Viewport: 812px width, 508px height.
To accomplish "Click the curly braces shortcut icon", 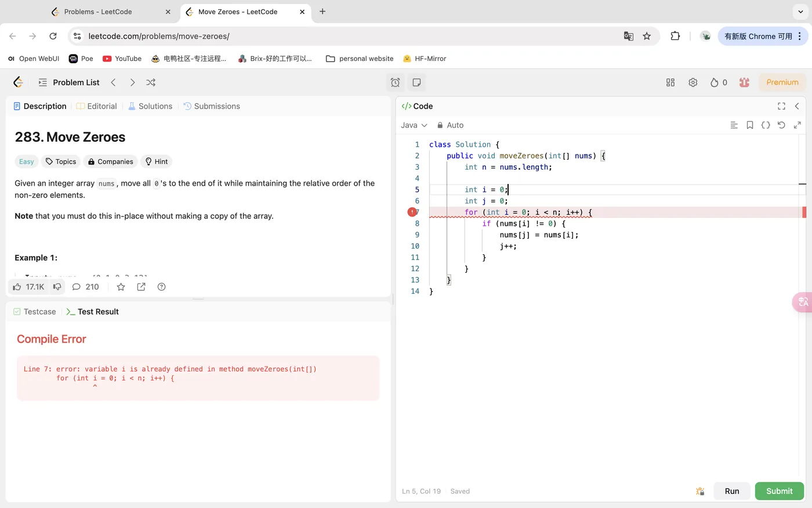I will [766, 125].
